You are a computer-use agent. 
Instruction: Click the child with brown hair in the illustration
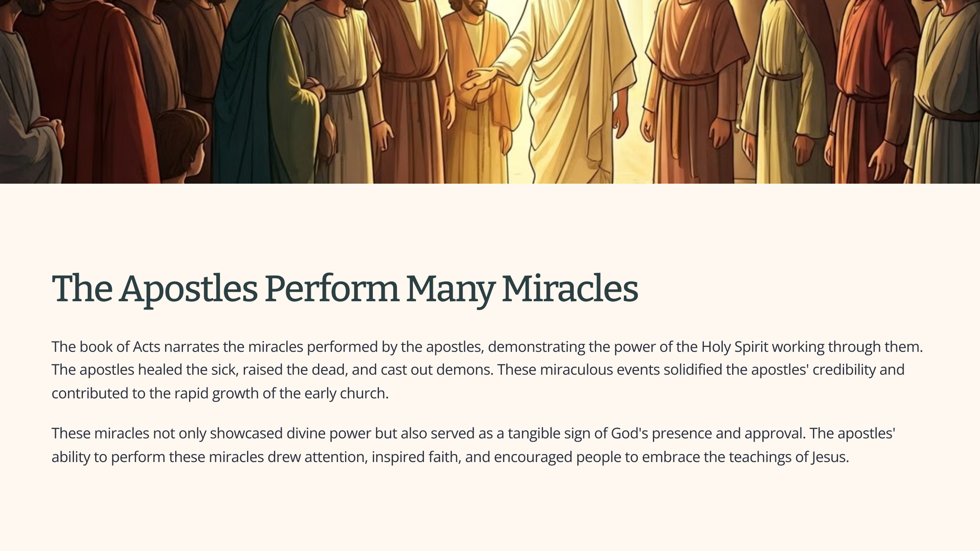tap(181, 143)
